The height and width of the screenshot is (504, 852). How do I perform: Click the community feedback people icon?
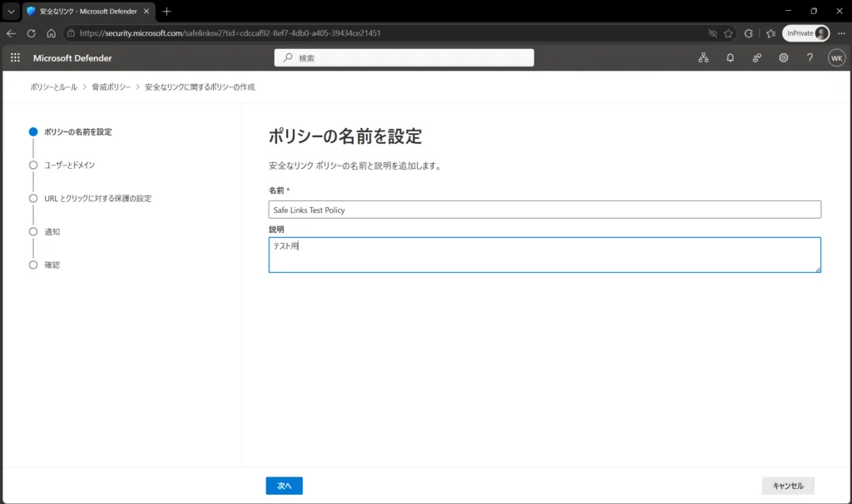click(757, 57)
